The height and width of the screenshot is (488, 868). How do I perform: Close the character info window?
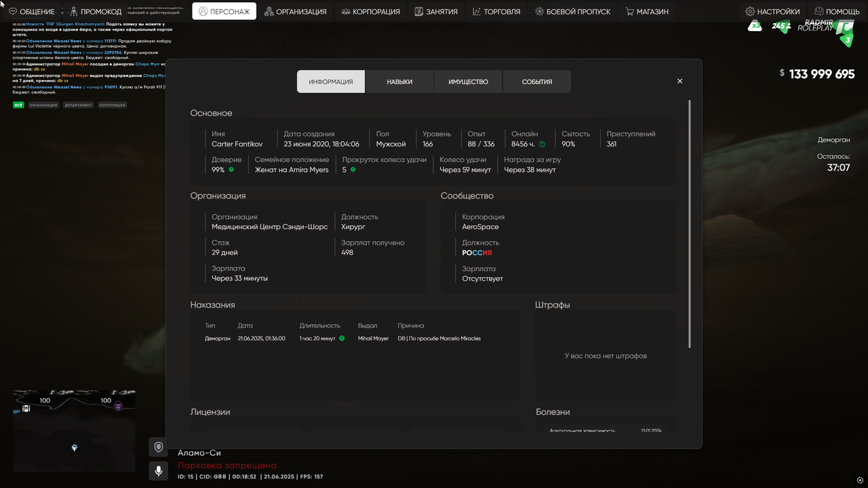click(680, 81)
